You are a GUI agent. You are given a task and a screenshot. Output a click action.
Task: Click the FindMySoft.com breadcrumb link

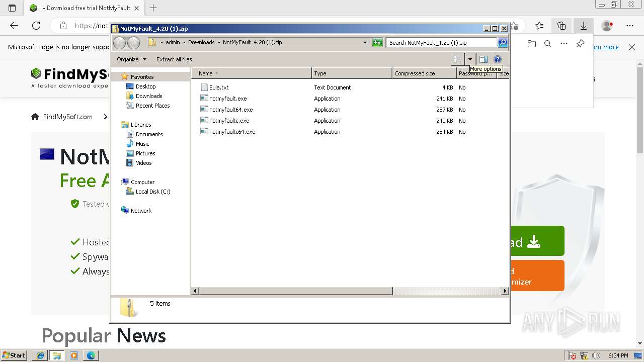pyautogui.click(x=68, y=117)
